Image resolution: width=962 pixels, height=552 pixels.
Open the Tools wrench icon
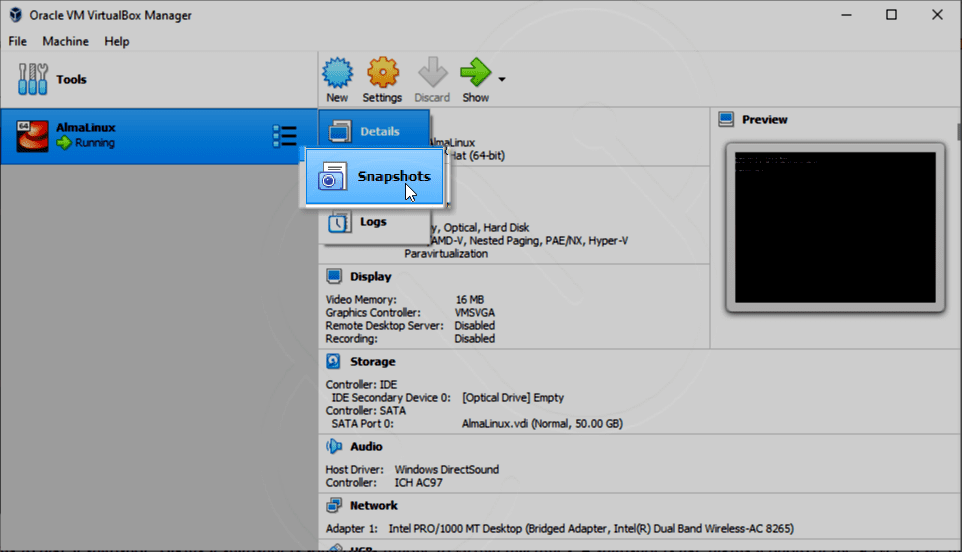tap(33, 79)
